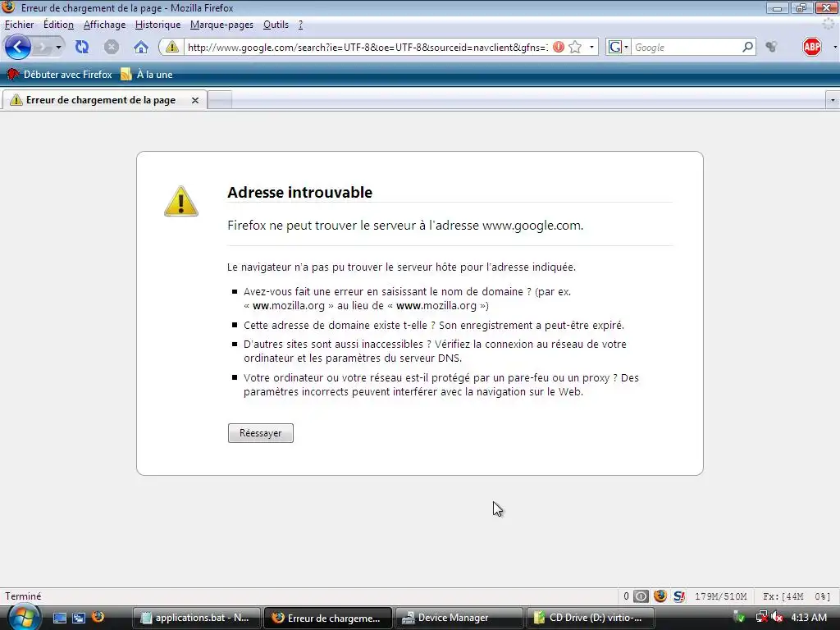
Task: Click the 179M/510M memory readout
Action: (720, 596)
